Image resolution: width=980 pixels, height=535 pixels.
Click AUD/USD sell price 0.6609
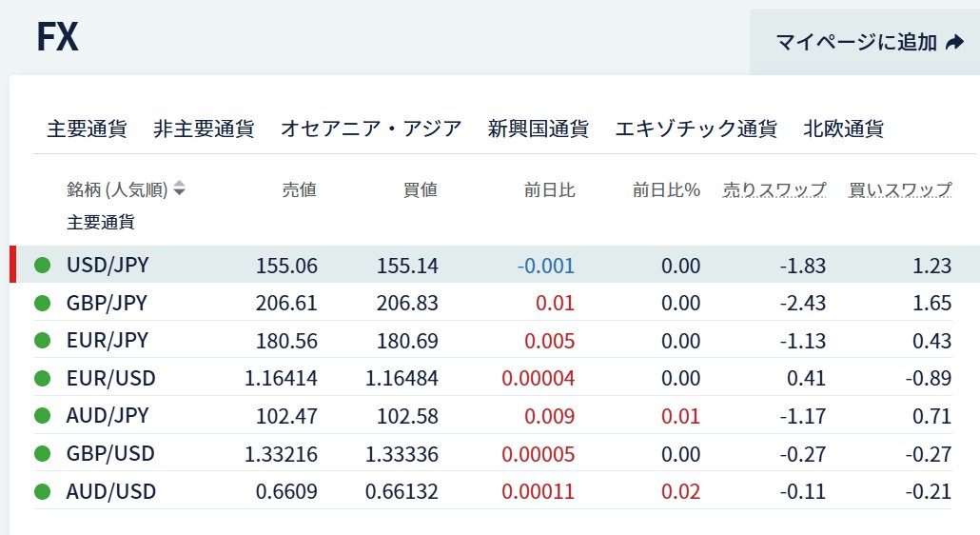pyautogui.click(x=286, y=492)
